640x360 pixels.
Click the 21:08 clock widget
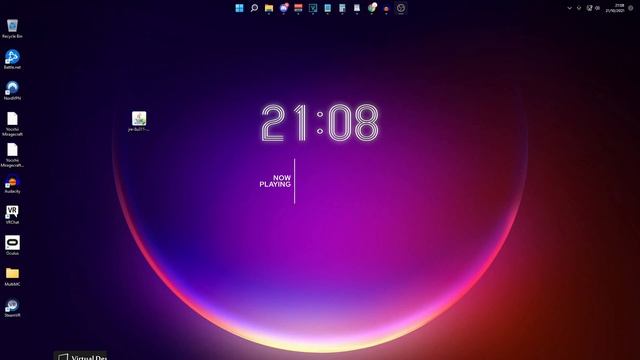click(320, 123)
